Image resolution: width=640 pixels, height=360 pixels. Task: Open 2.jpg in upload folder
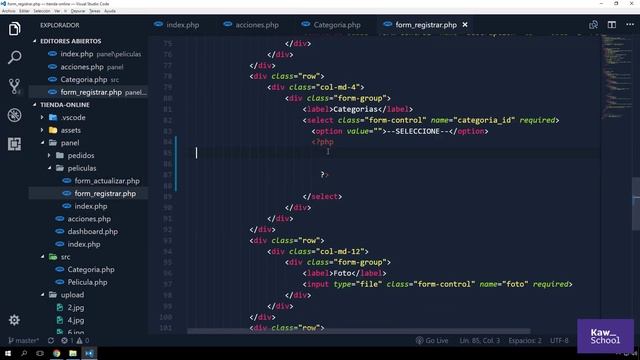pyautogui.click(x=76, y=307)
